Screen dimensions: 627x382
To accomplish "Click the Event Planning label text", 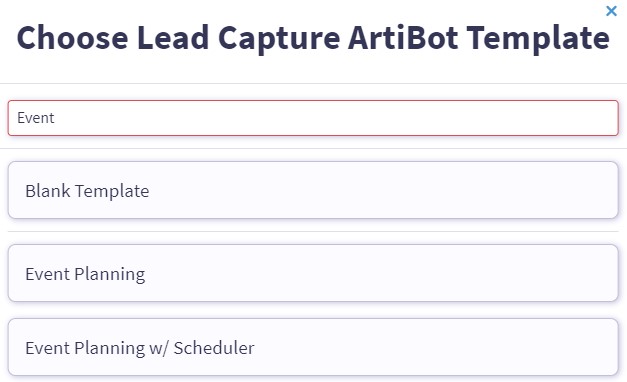I will coord(85,274).
